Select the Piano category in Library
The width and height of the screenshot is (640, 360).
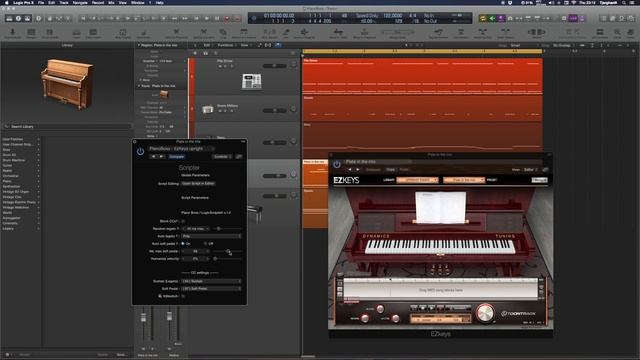[x=7, y=181]
